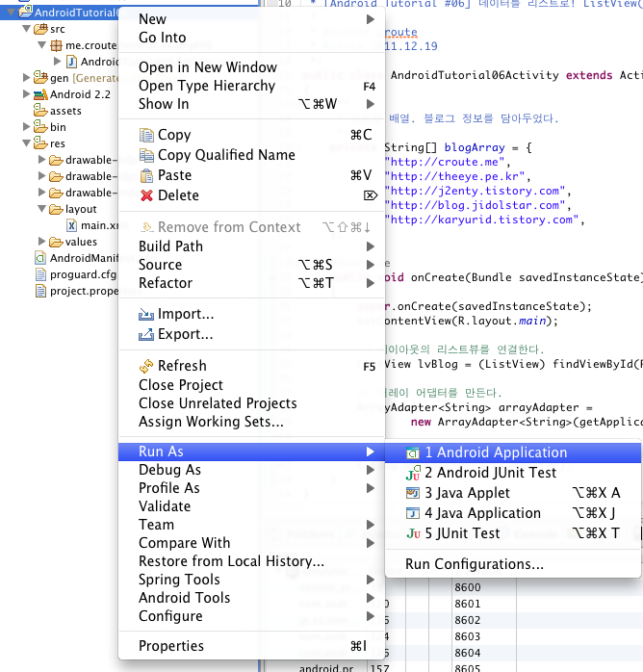This screenshot has height=672, width=643.
Task: Click "http://croute.me" string in editor
Action: (445, 163)
